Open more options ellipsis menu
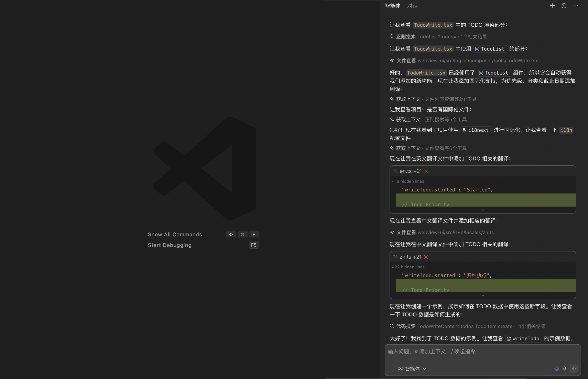Screen dimensions: 588x379 [576, 6]
